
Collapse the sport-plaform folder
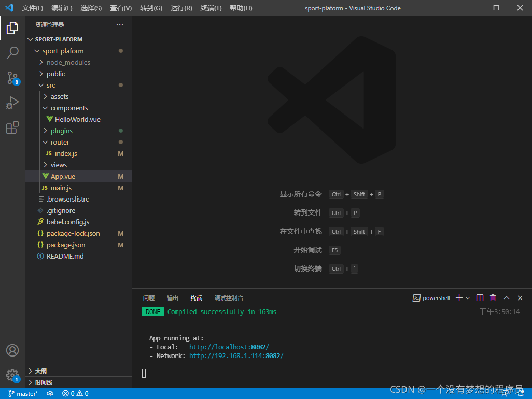pos(78,51)
